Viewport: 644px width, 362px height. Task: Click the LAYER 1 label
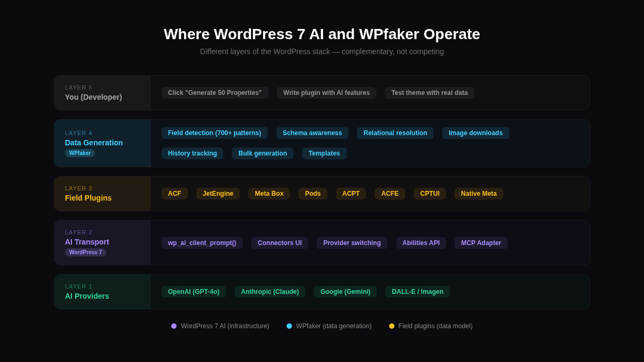click(x=79, y=286)
